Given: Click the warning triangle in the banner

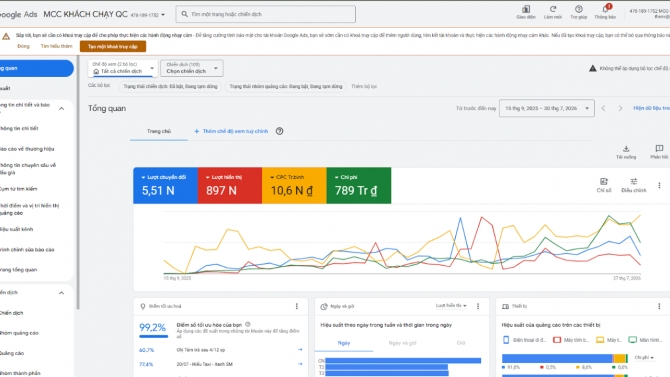Looking at the screenshot, I should coord(6,36).
